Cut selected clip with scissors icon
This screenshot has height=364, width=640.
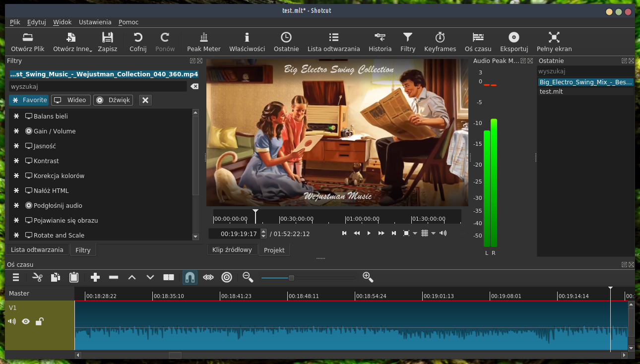pos(38,278)
